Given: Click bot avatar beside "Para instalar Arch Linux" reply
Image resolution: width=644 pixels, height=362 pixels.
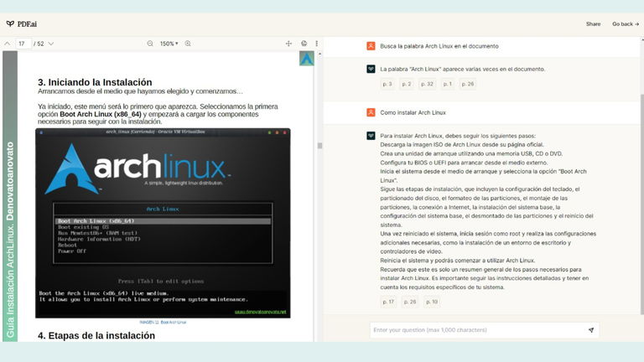Looking at the screenshot, I should pyautogui.click(x=371, y=136).
